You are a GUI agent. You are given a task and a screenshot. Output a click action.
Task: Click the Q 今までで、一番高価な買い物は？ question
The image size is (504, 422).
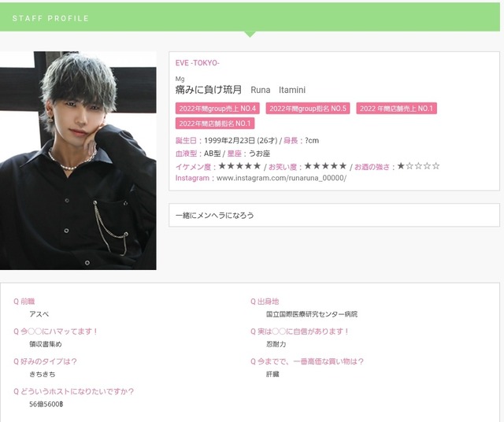pyautogui.click(x=307, y=361)
